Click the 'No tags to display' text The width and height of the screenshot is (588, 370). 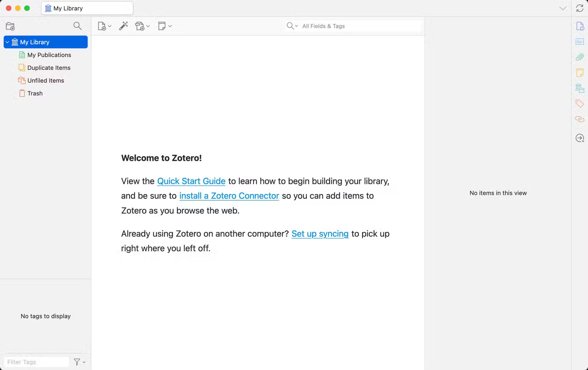46,316
